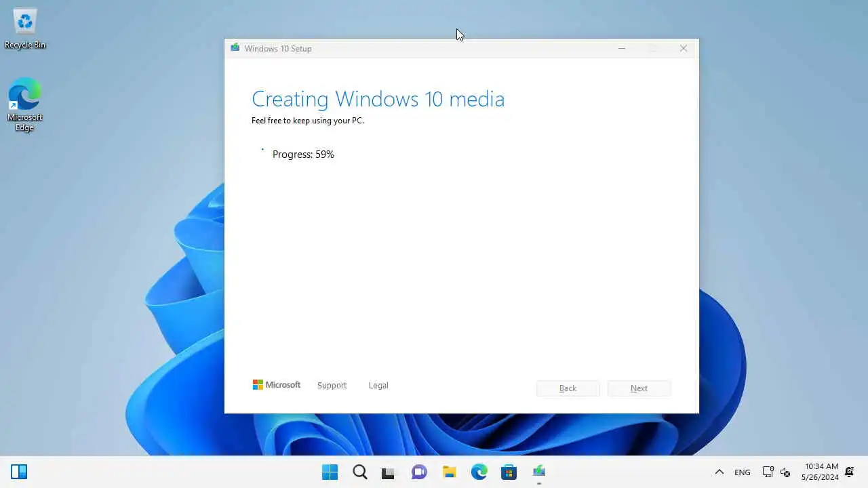Open the Windows Start menu
This screenshot has width=868, height=488.
point(330,472)
